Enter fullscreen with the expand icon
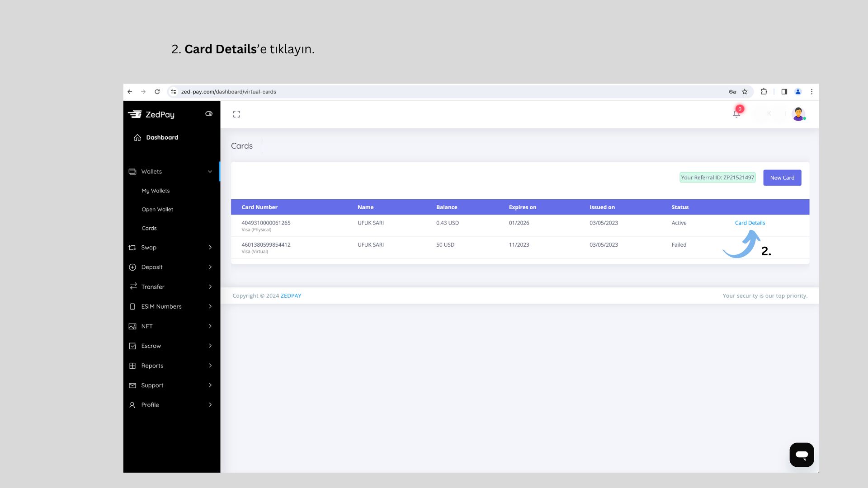Image resolution: width=868 pixels, height=488 pixels. point(236,114)
